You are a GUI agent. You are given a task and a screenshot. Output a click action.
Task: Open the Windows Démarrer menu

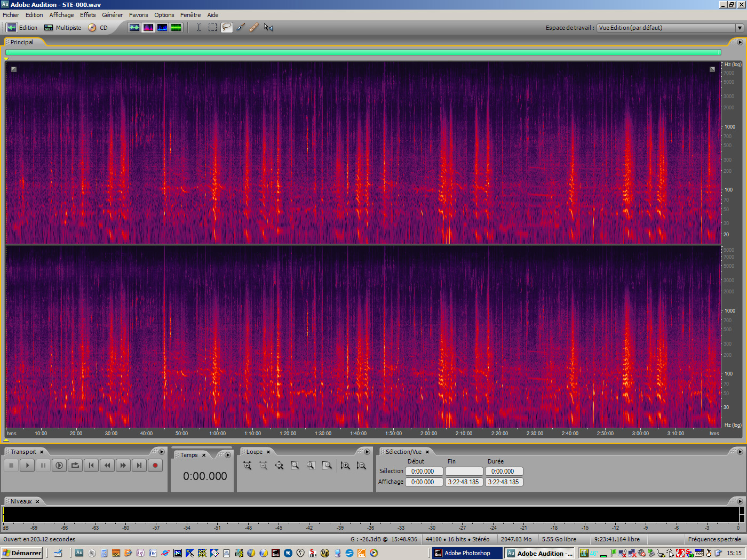[x=21, y=553]
